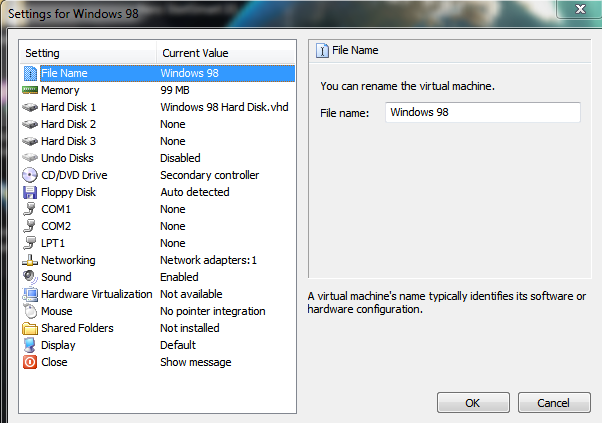
Task: Click the 'Not installed' value
Action: point(190,328)
